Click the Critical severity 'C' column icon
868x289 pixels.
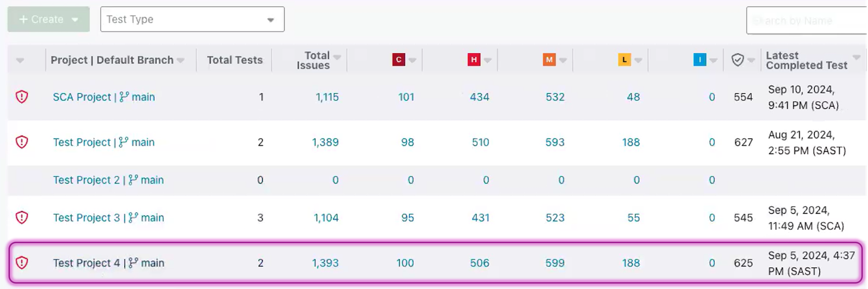(x=398, y=60)
